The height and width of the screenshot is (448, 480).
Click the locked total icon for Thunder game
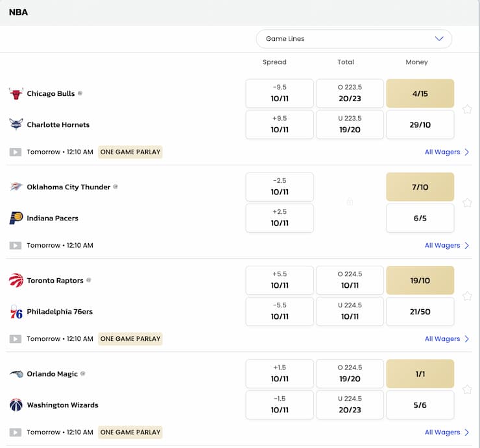point(350,202)
